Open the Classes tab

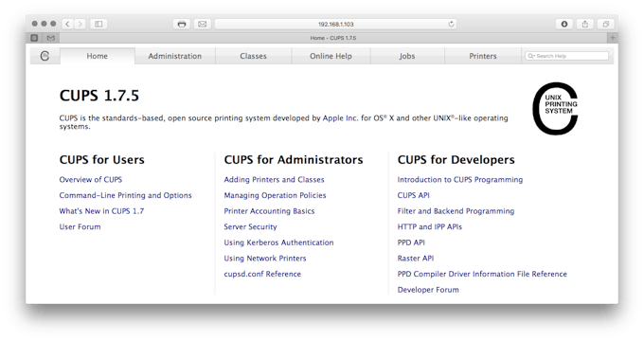(x=253, y=56)
